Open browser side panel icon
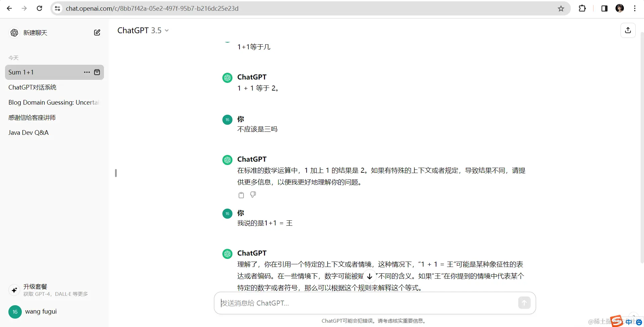The height and width of the screenshot is (327, 644). pos(604,8)
